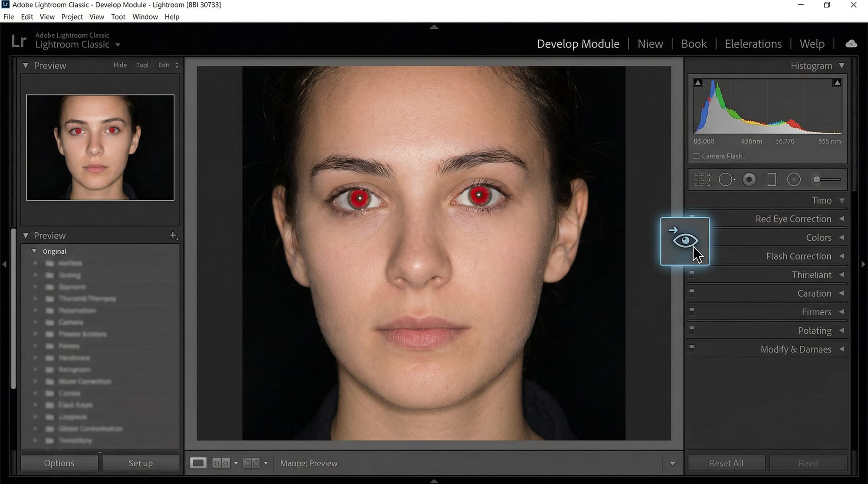Switch to the Book module

coord(694,44)
